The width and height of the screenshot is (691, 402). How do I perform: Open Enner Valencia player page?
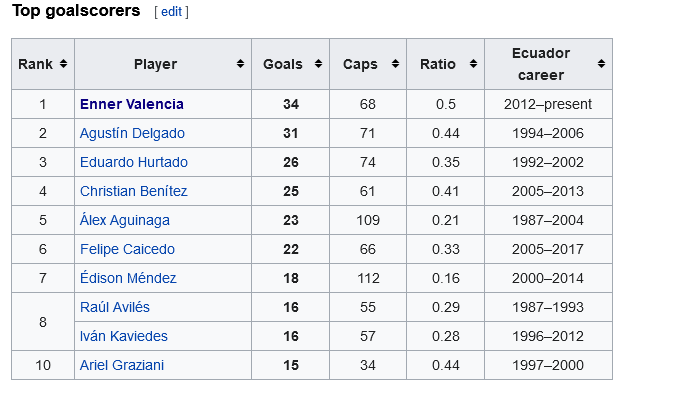click(132, 104)
